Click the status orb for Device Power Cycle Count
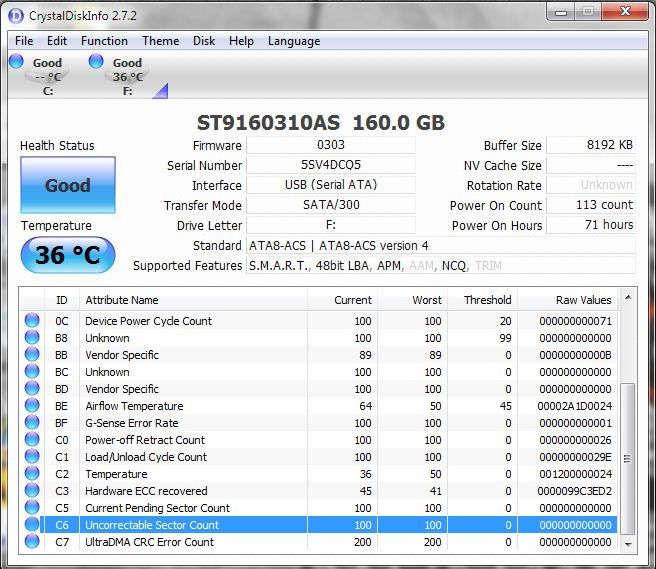This screenshot has height=569, width=656. (x=32, y=320)
